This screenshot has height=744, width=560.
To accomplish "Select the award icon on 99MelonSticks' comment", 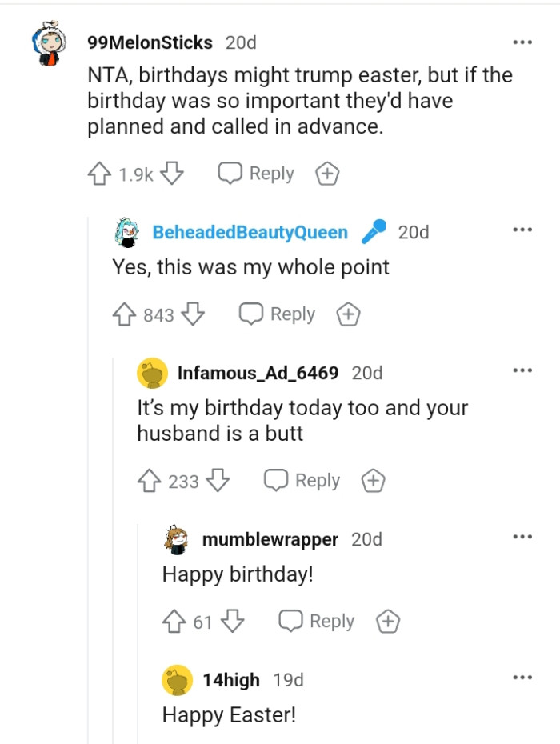I will (326, 173).
